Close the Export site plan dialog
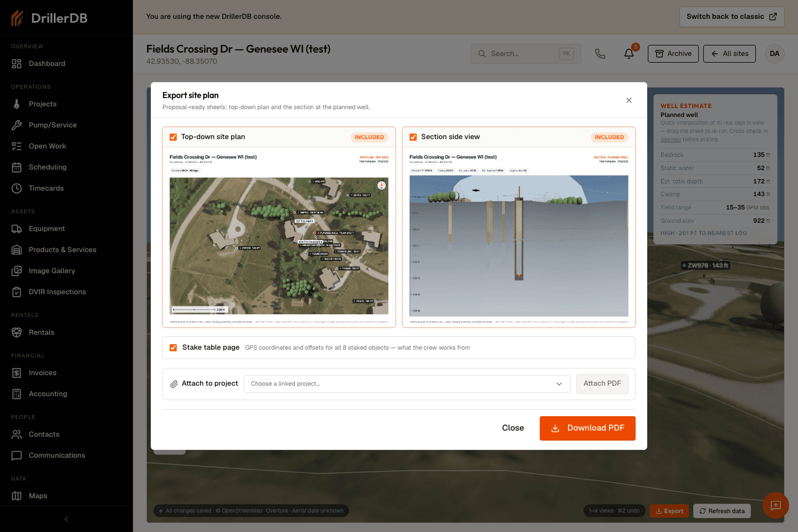Viewport: 798px width, 532px height. [629, 100]
